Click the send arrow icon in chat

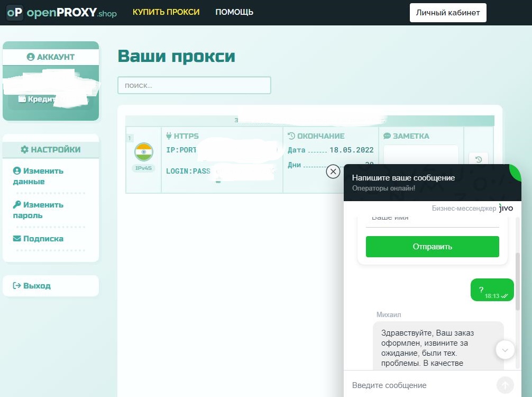click(x=505, y=385)
